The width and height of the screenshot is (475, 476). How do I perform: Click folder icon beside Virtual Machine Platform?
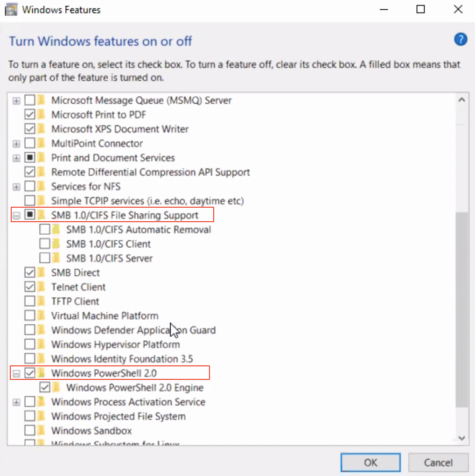(x=42, y=315)
